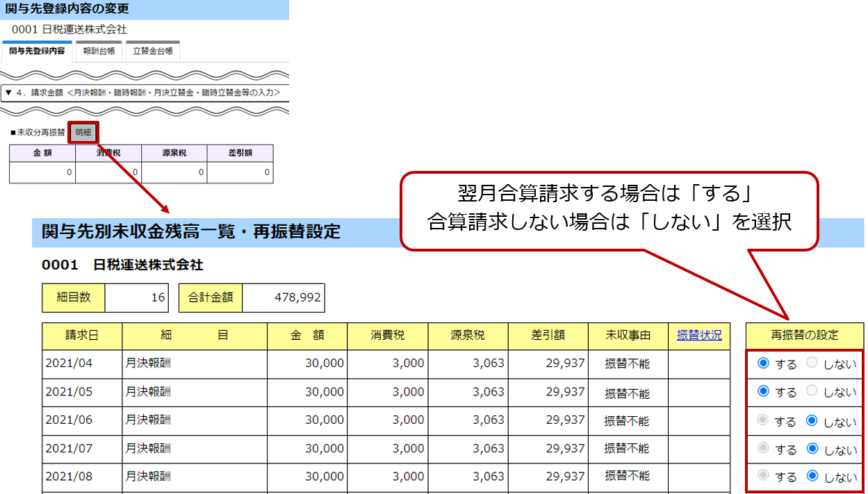Choose しない for the 2021/05 row

pos(812,391)
